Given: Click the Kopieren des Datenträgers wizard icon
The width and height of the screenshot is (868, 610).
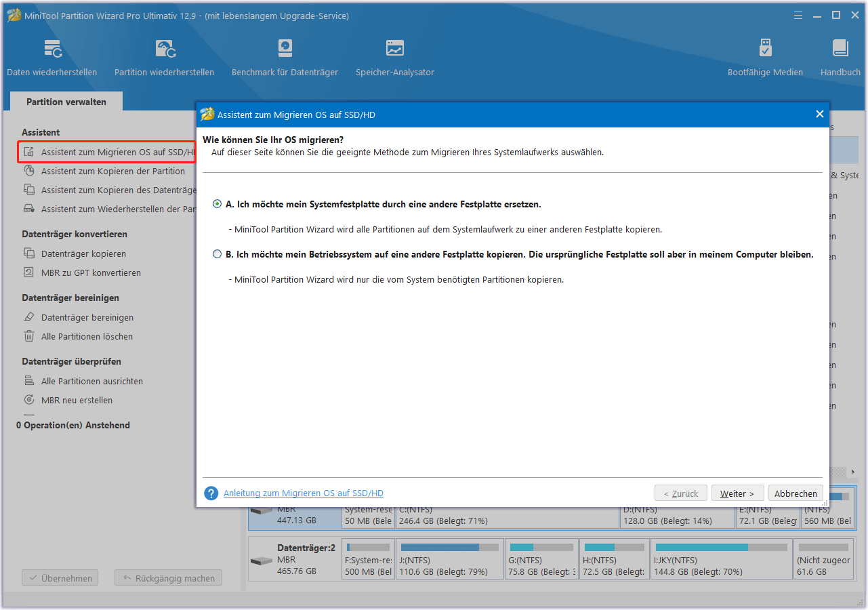Looking at the screenshot, I should 28,190.
